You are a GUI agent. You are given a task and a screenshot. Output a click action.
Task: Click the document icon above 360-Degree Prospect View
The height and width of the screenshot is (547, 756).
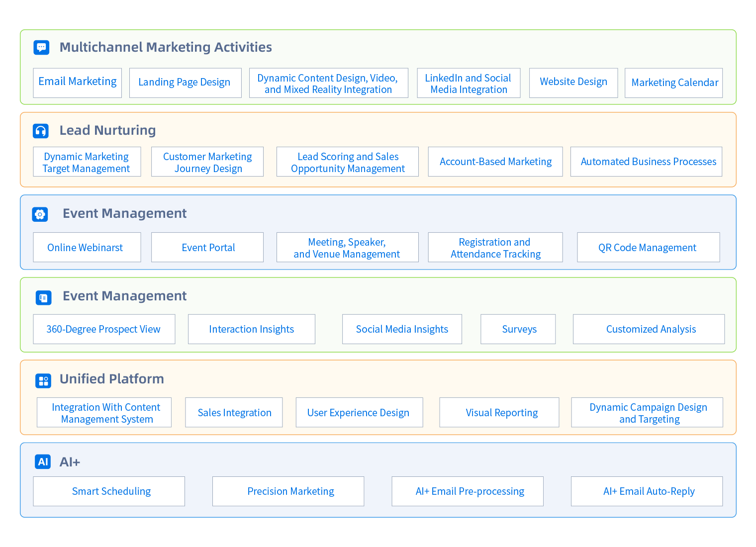tap(43, 298)
